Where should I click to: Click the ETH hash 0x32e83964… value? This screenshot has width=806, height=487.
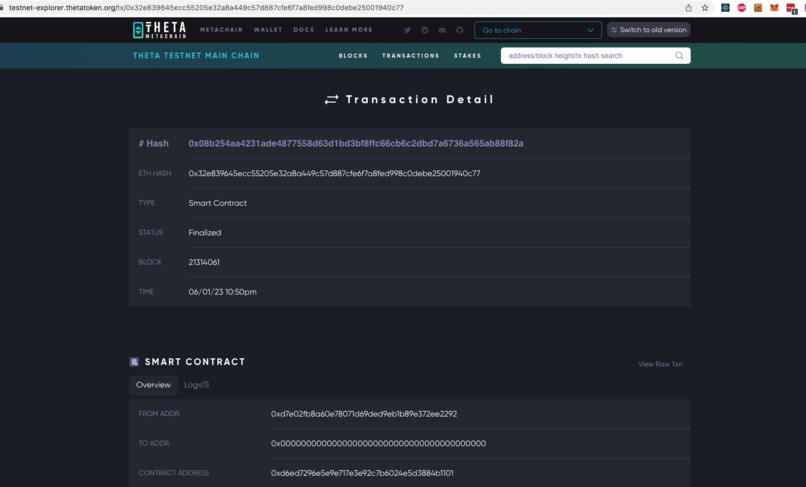[x=334, y=173]
